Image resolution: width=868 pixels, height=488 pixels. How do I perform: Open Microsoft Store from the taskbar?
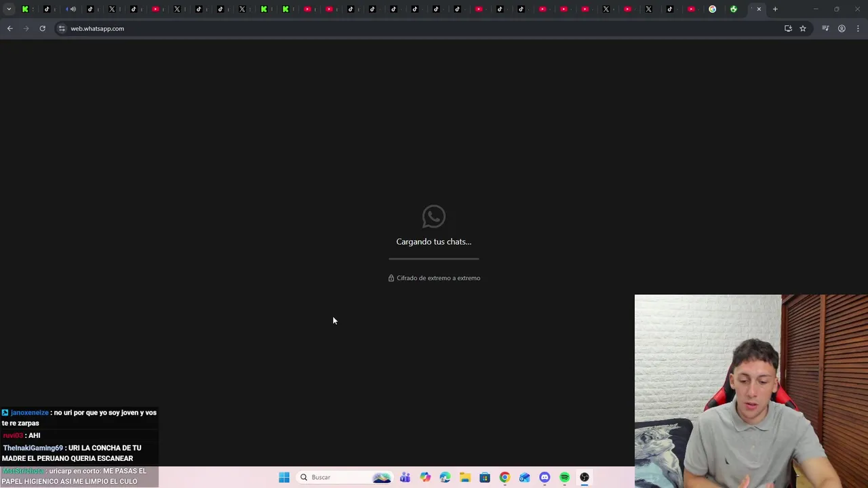485,477
